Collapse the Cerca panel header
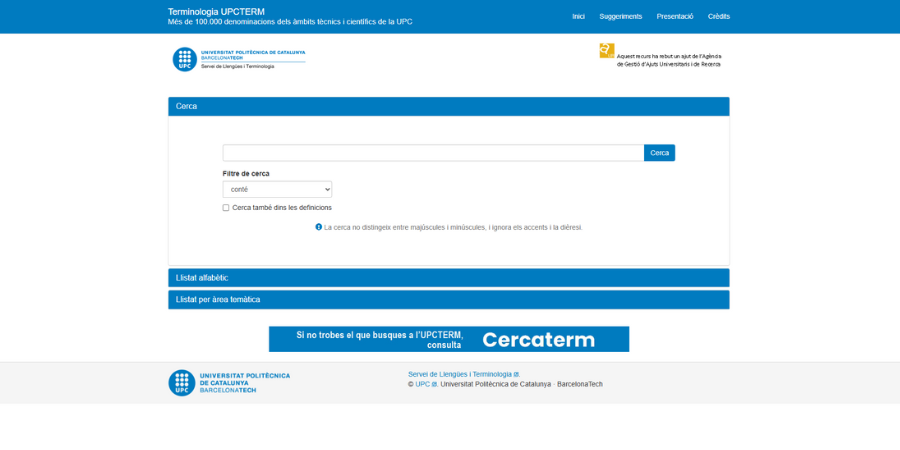 point(449,106)
